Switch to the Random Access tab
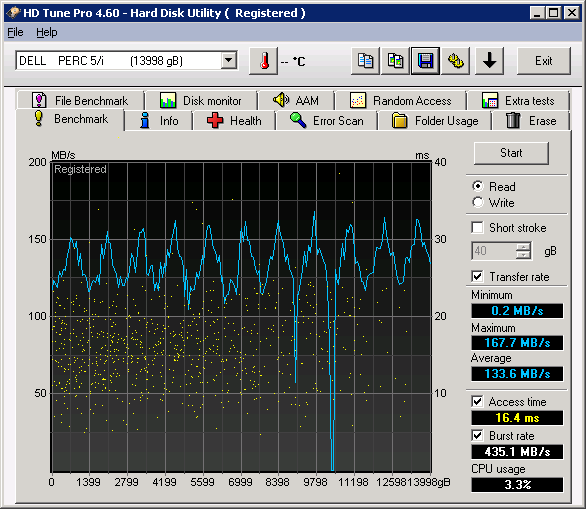Image resolution: width=586 pixels, height=509 pixels. tap(401, 101)
